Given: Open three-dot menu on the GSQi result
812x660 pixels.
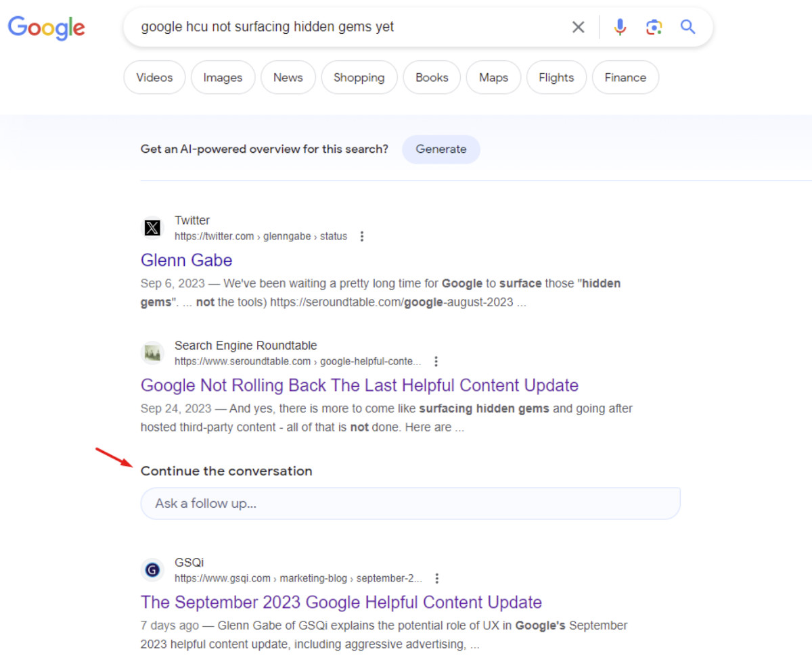Looking at the screenshot, I should [x=436, y=578].
